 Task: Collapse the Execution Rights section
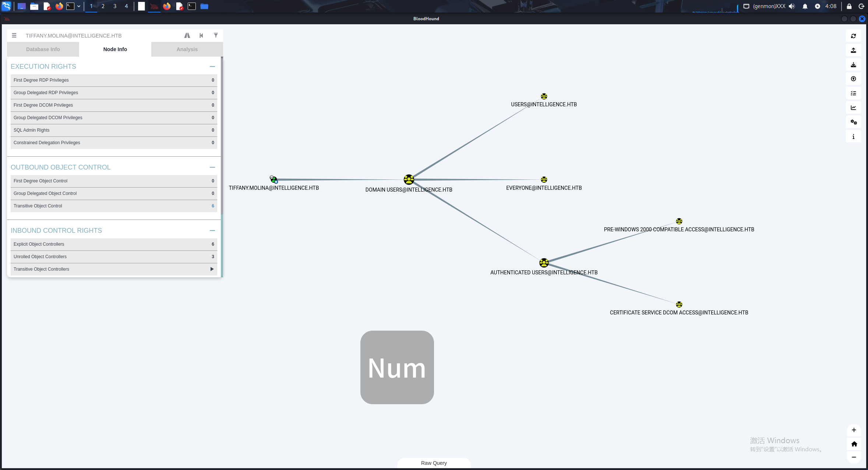pos(212,67)
